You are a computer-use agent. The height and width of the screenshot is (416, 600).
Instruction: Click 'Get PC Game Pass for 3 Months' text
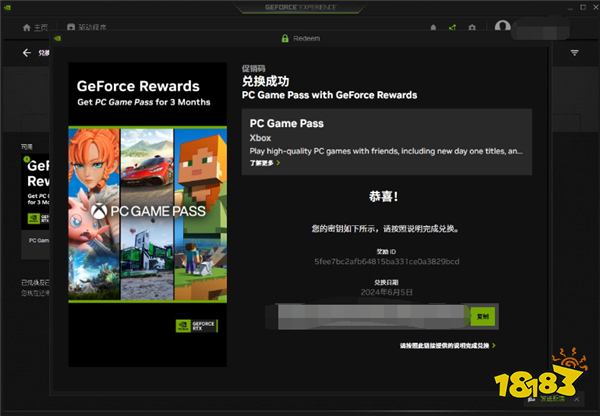pyautogui.click(x=143, y=102)
